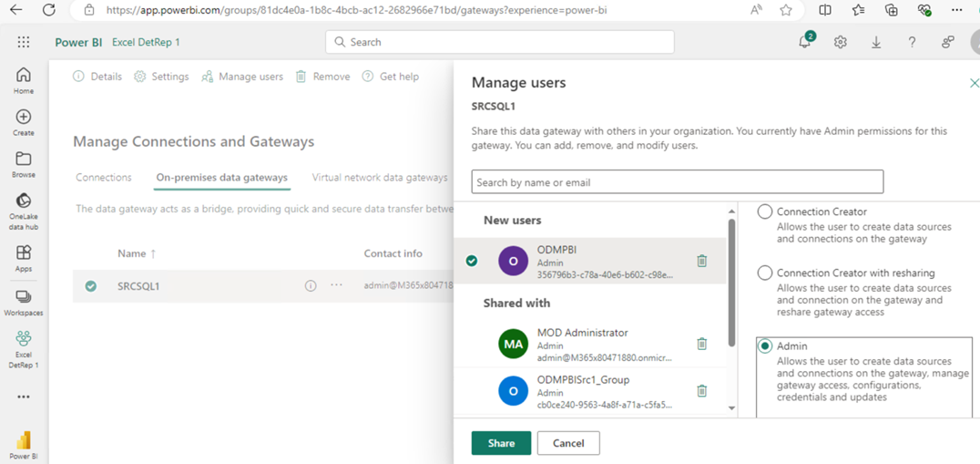Viewport: 980px width, 464px height.
Task: Click the user list scrollbar thumb
Action: (x=732, y=282)
